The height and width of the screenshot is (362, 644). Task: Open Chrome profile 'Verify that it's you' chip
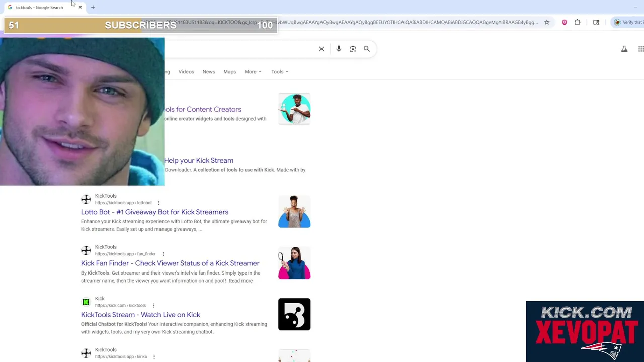click(x=629, y=22)
